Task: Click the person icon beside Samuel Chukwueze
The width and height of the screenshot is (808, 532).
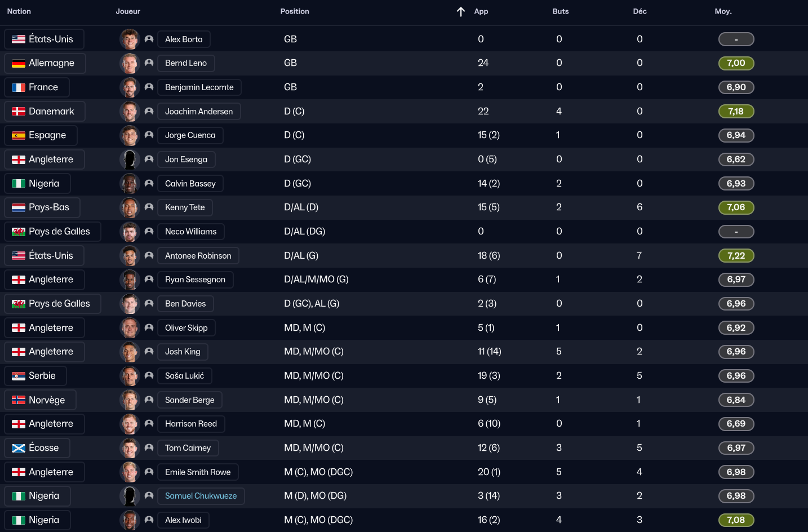Action: coord(149,496)
